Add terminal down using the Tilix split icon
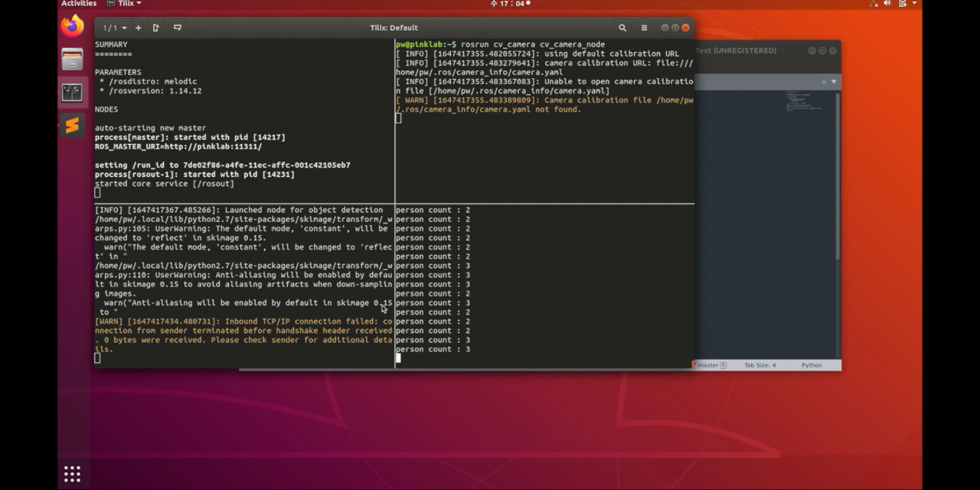The height and width of the screenshot is (490, 980). click(x=178, y=28)
